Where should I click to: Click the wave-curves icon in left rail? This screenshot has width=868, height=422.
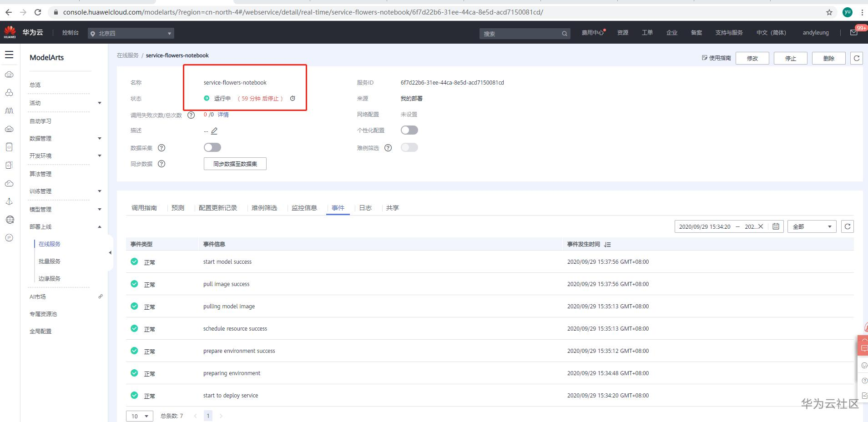coord(9,111)
